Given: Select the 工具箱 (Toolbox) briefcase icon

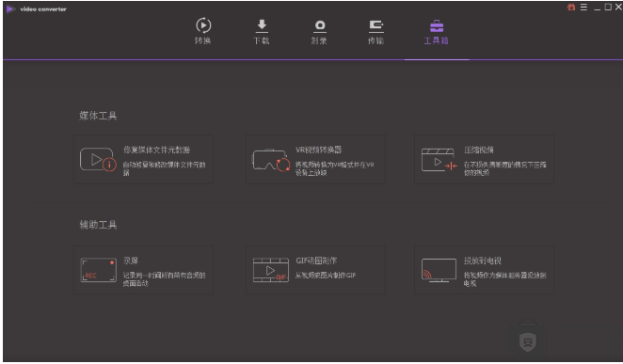Looking at the screenshot, I should click(437, 25).
